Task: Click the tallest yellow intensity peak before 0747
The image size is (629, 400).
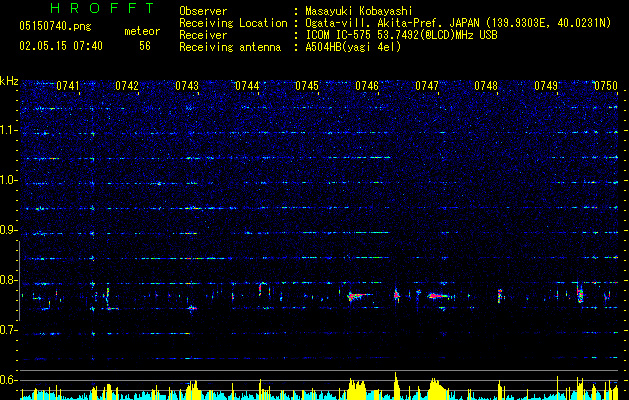Action: [396, 386]
